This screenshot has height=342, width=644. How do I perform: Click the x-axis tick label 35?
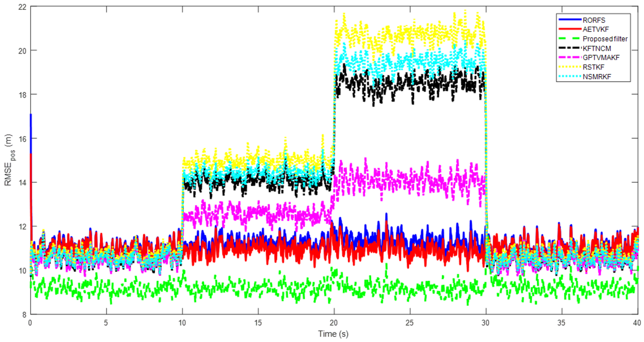pos(561,323)
